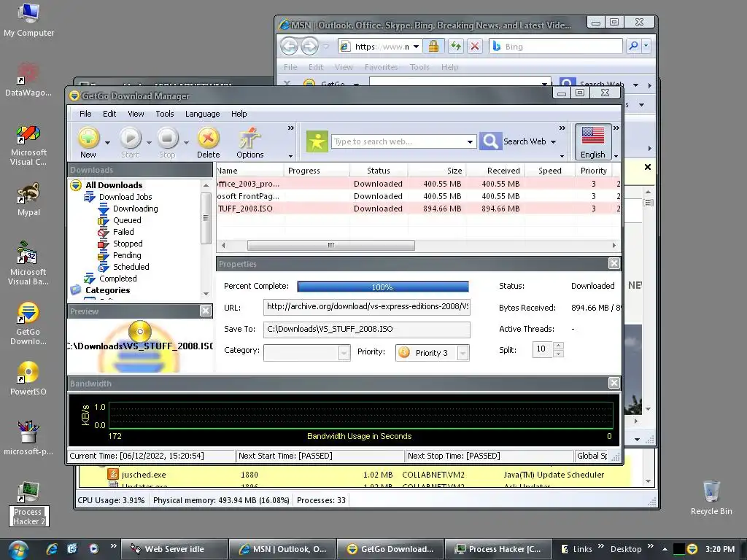Click the Windows Start orb
The width and height of the screenshot is (747, 560).
click(18, 550)
